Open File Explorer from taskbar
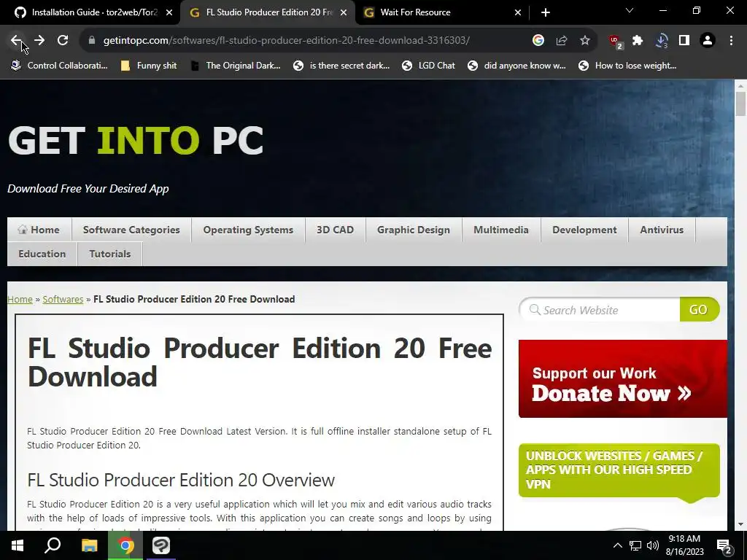The image size is (747, 560). tap(89, 545)
